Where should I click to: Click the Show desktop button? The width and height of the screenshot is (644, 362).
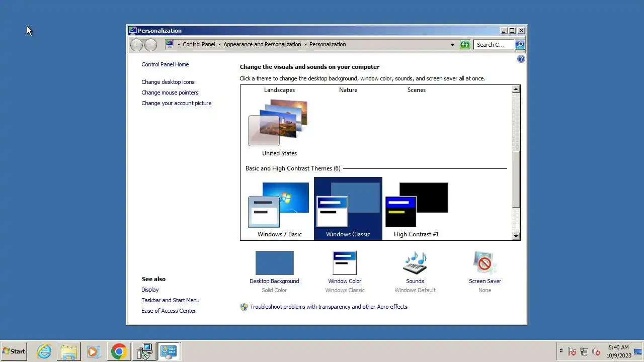(x=639, y=351)
